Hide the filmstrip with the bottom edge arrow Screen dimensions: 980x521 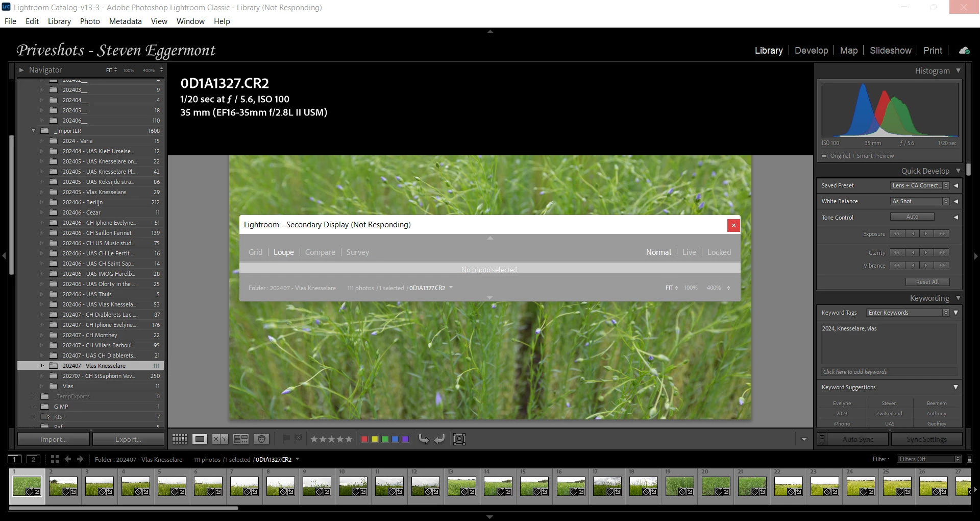point(490,517)
